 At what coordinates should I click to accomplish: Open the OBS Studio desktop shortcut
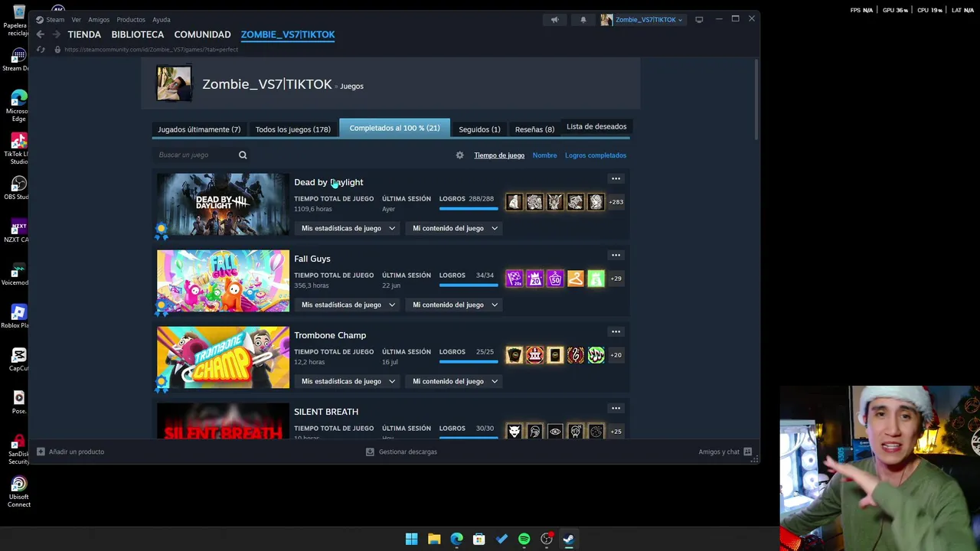[18, 187]
